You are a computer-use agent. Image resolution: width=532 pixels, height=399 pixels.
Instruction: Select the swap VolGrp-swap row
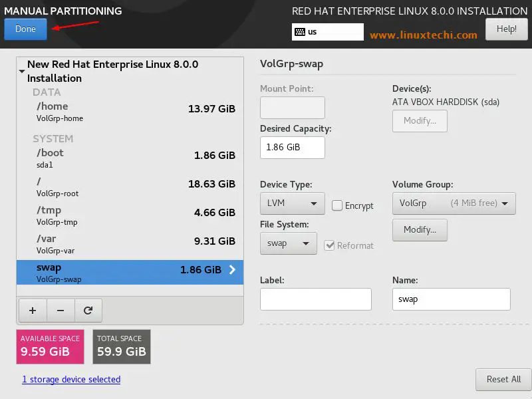pos(130,273)
